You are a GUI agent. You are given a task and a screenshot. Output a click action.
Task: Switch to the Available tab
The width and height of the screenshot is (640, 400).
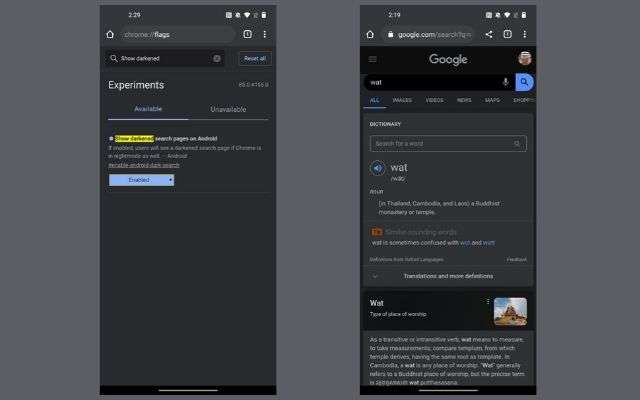tap(148, 109)
